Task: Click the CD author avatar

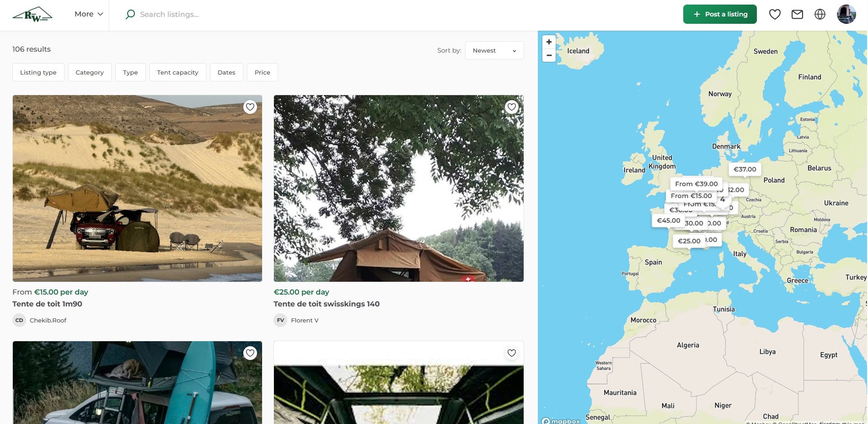Action: [19, 320]
